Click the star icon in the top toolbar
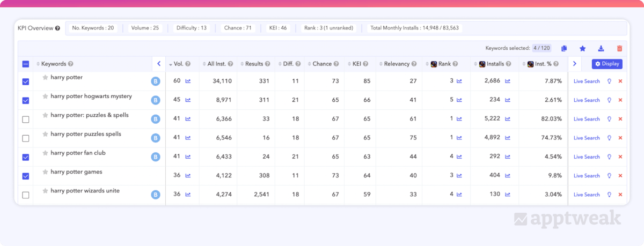Screen dimensions: 644x246 582,48
